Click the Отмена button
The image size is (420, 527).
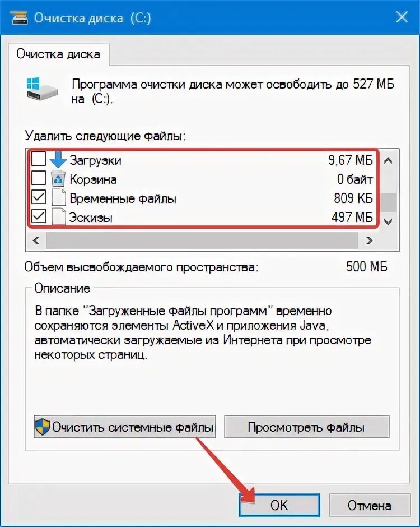369,505
